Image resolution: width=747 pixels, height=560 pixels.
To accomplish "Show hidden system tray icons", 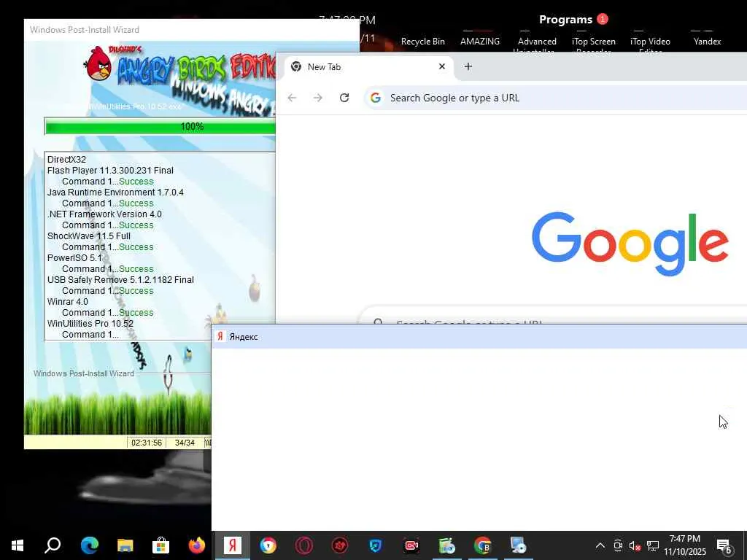I will tap(600, 545).
